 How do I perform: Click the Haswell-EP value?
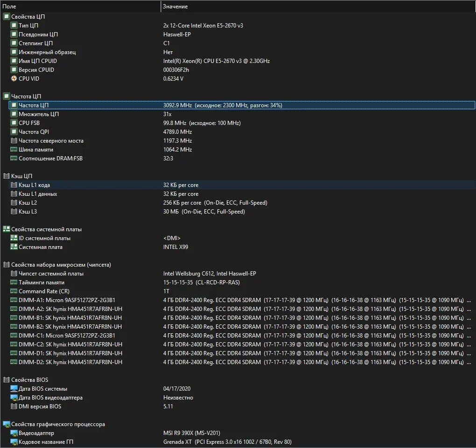coord(177,34)
